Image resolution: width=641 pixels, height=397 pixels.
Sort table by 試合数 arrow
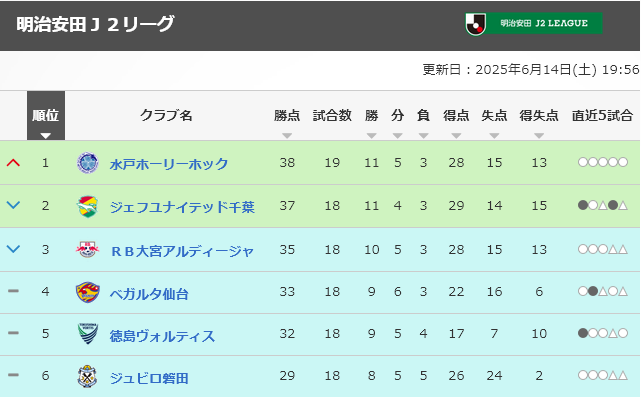[332, 136]
